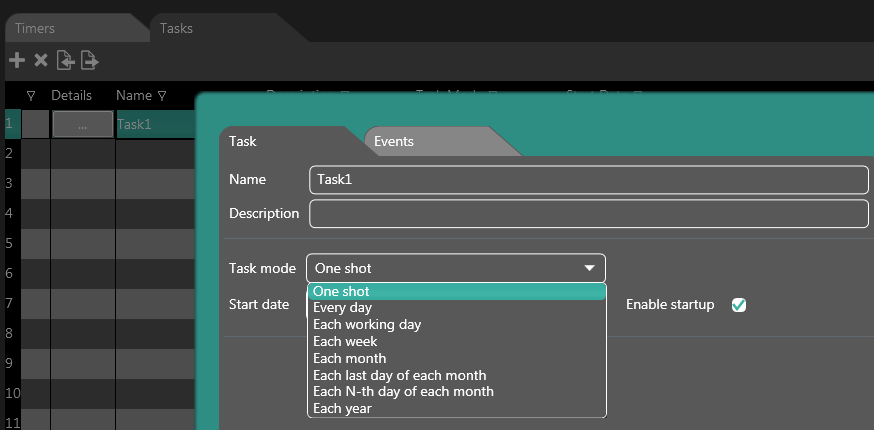Screen dimensions: 874x430
Task: Choose Each last day of each month
Action: (x=457, y=375)
